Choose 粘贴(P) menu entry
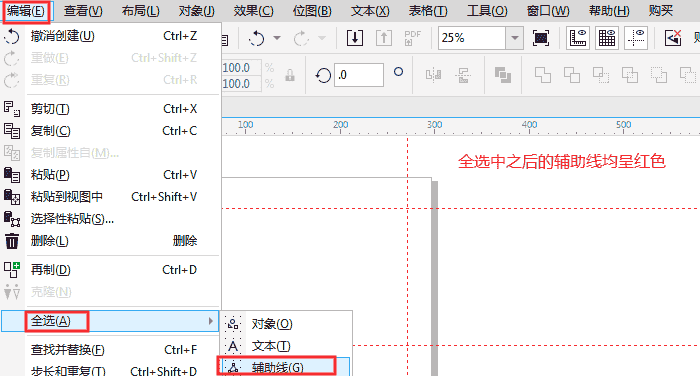This screenshot has height=376, width=700. pyautogui.click(x=111, y=175)
